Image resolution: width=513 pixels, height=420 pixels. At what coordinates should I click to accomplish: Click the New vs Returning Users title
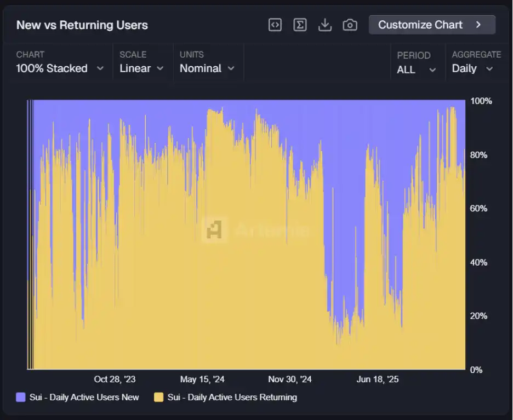[x=82, y=25]
